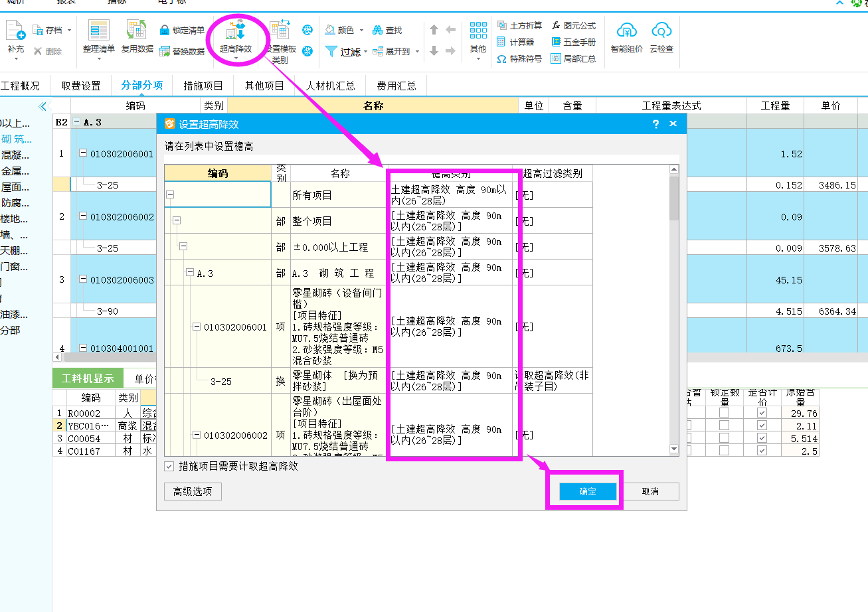Open the 展开到 dropdown arrow
The width and height of the screenshot is (868, 612).
416,51
